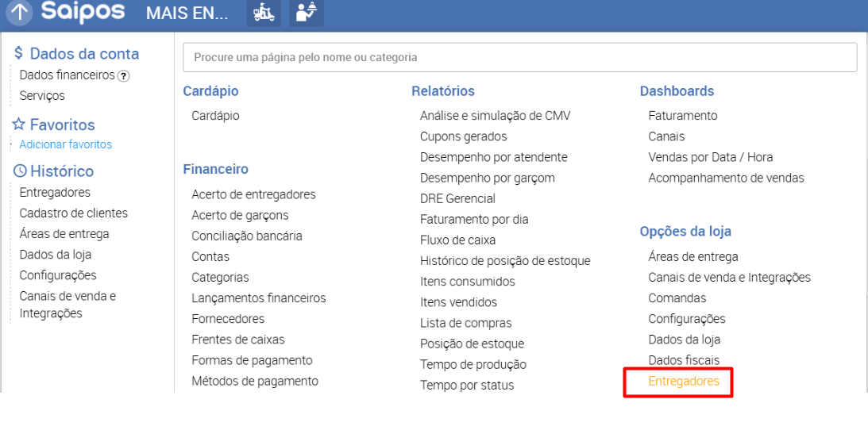
Task: Click the Dashboards category heading
Action: [677, 90]
